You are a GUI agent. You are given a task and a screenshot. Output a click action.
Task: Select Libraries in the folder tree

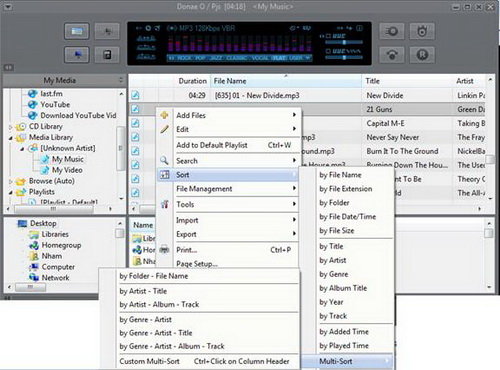pos(55,234)
